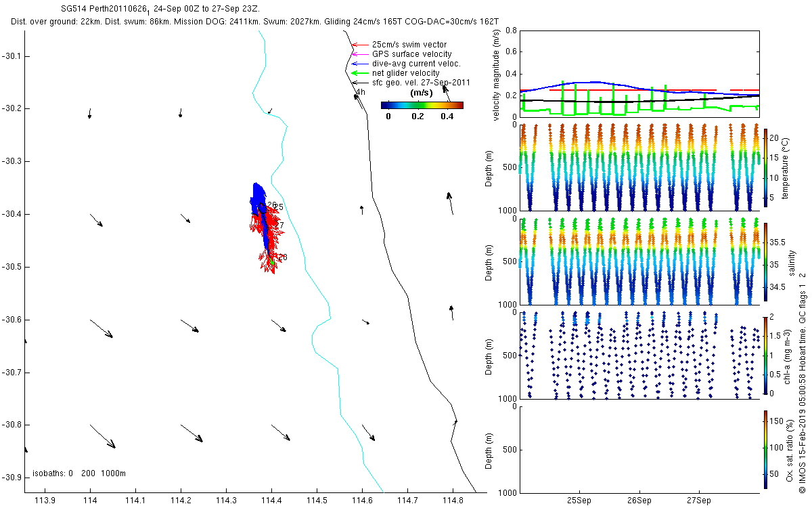
Task: Click the salinity colorbar
Action: (765, 261)
